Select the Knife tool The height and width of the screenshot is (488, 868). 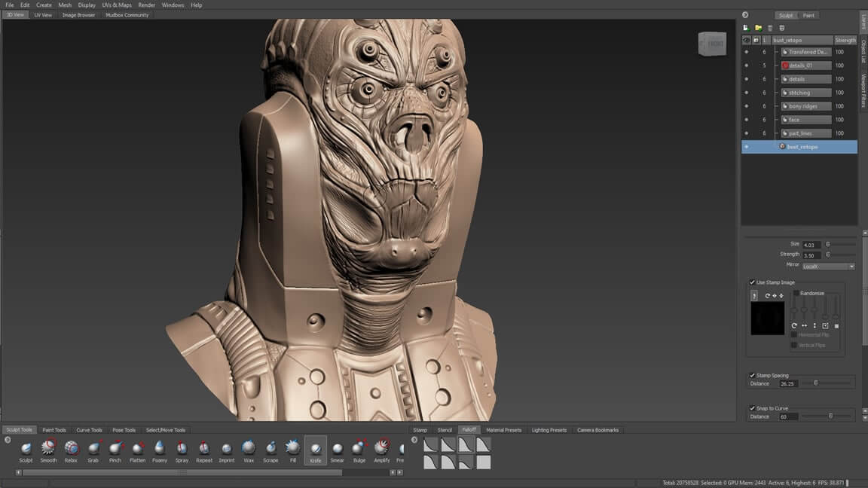coord(314,449)
